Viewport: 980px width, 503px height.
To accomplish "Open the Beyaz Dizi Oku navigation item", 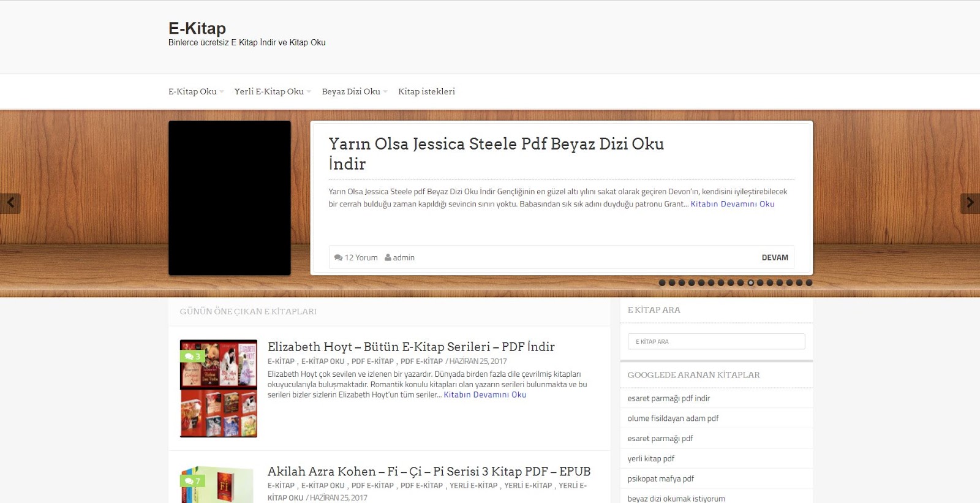I will coord(351,91).
